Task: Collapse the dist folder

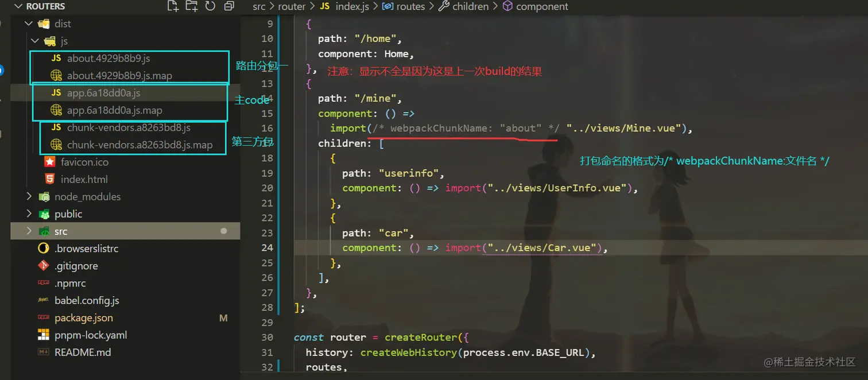Action: pos(29,24)
